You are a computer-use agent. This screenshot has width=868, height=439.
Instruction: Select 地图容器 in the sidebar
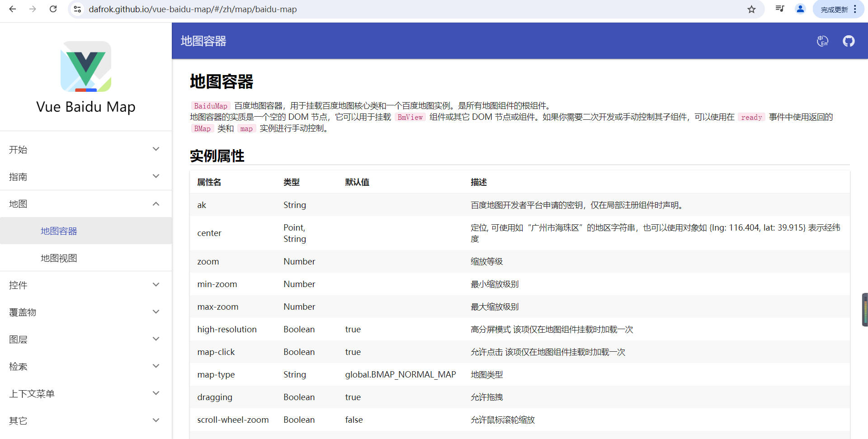click(x=86, y=231)
